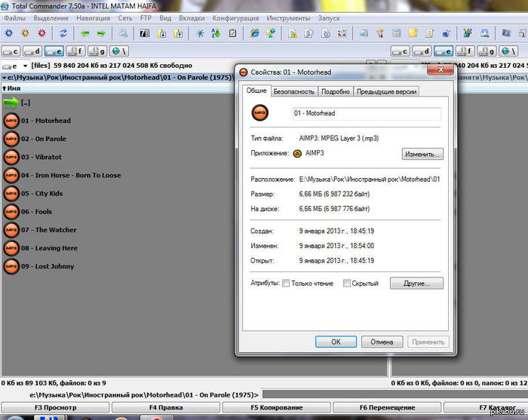The height and width of the screenshot is (420, 528).
Task: Click the green back arrow in toolbar
Action: (x=84, y=33)
